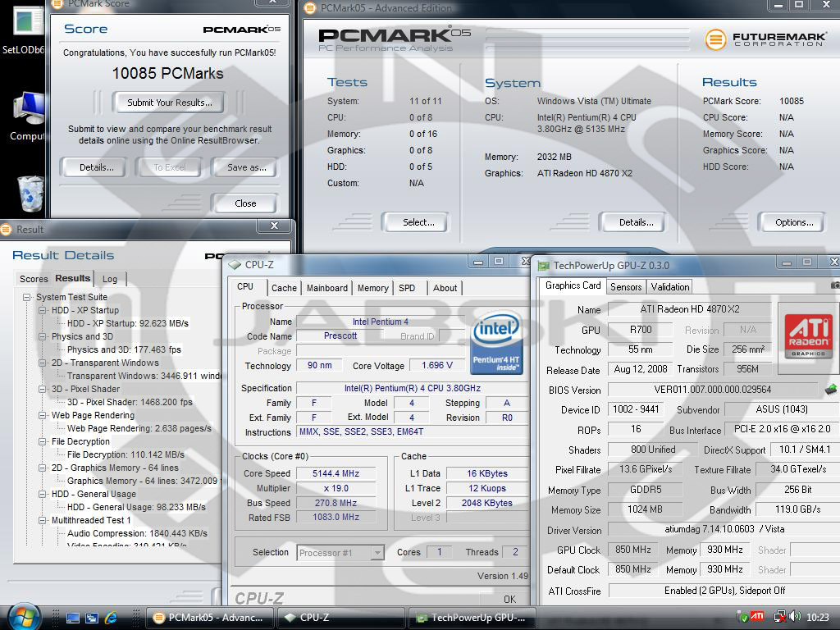This screenshot has height=630, width=840.
Task: Click the ATI tray icon
Action: [x=756, y=617]
